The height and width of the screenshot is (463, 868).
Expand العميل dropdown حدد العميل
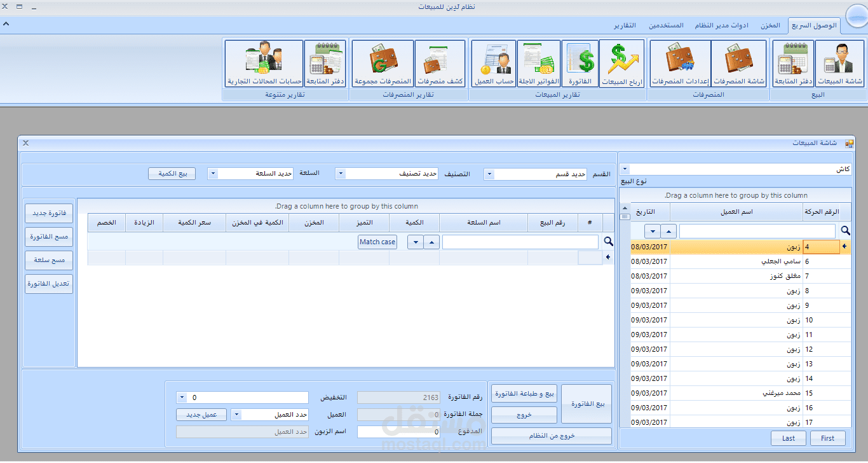[236, 415]
